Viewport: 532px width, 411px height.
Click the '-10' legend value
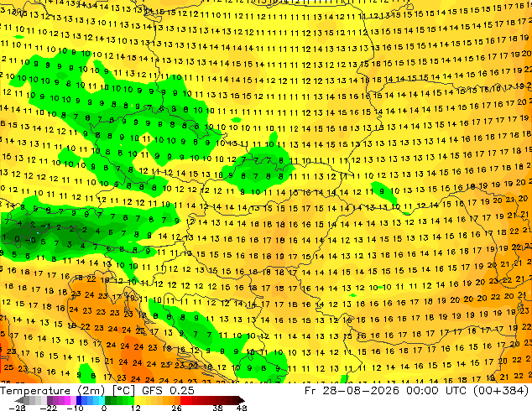(x=75, y=408)
